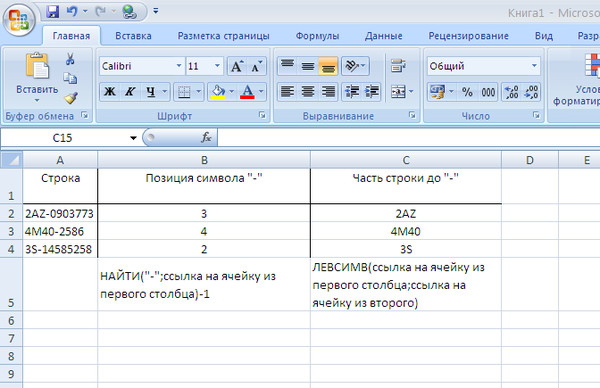600x388 pixels.
Task: Click the Percent Style button
Action: coord(467,92)
